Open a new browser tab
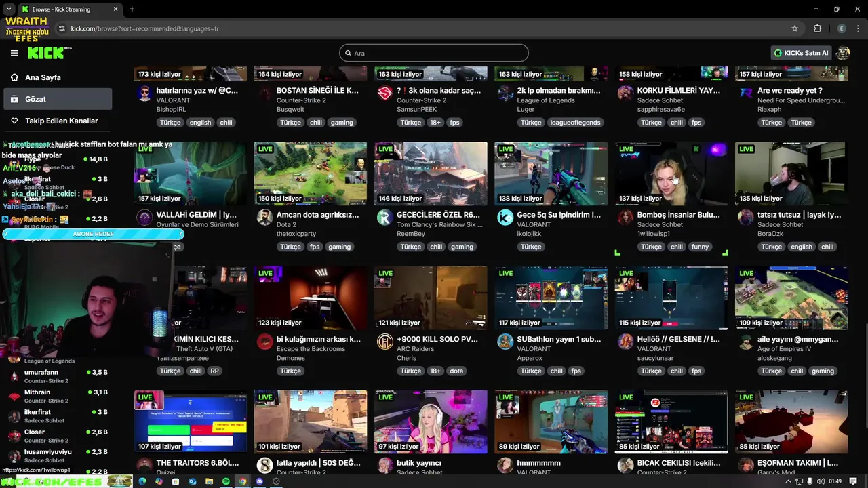This screenshot has width=868, height=488. (x=132, y=9)
